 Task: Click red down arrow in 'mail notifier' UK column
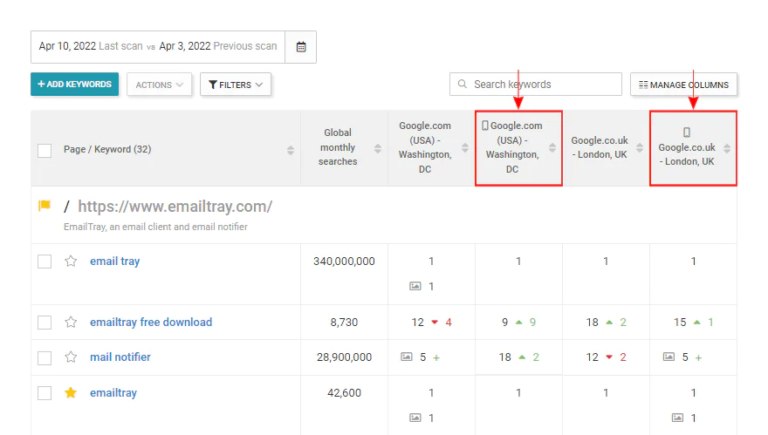point(609,357)
